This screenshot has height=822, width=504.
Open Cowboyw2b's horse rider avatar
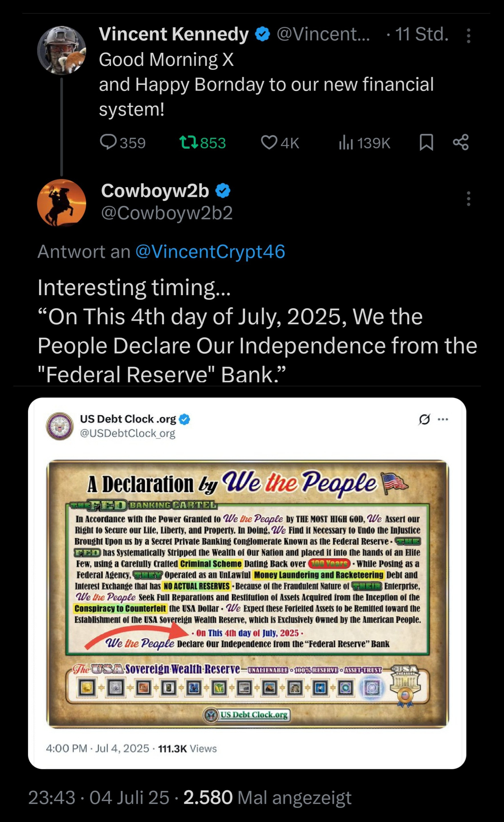click(x=62, y=203)
